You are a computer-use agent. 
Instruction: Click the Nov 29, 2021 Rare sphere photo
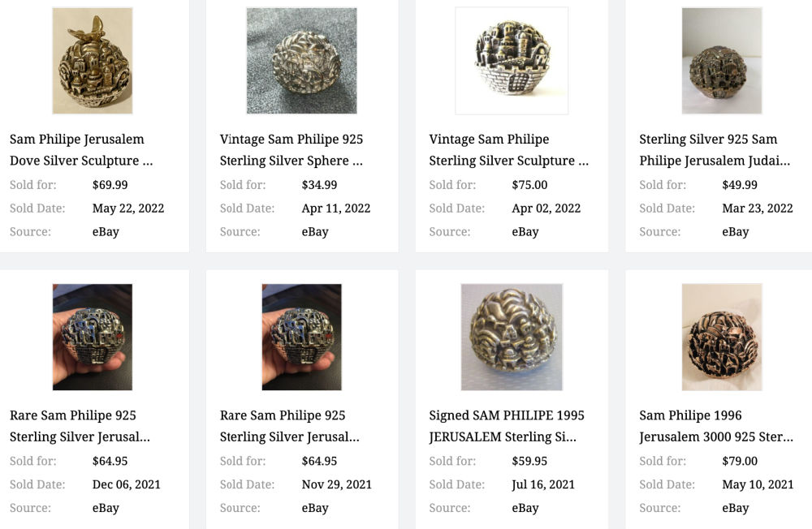point(301,337)
